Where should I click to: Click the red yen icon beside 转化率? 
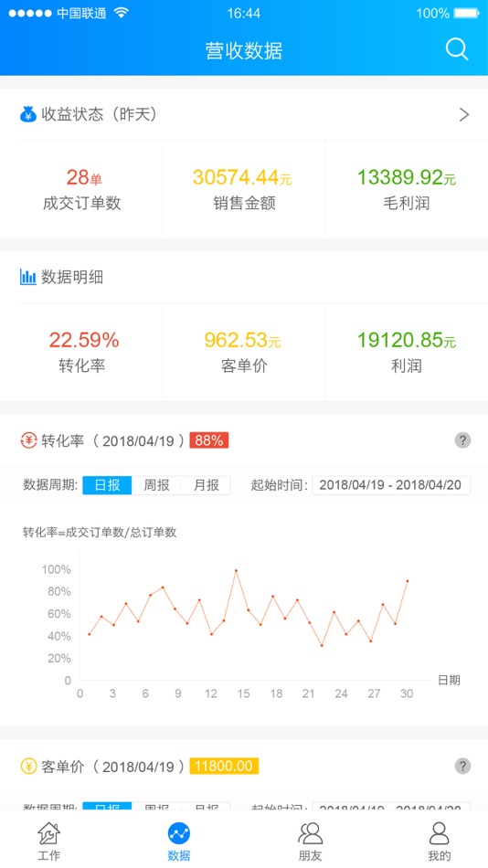[28, 440]
